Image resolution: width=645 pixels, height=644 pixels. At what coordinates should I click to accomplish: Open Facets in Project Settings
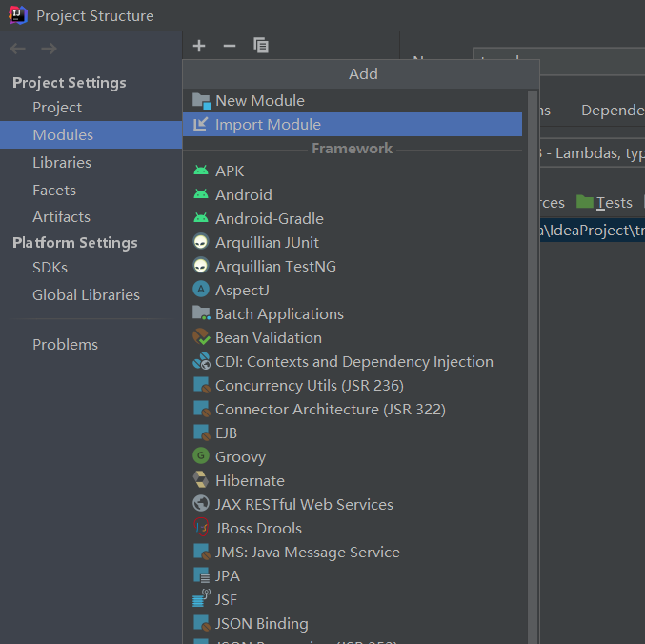(91, 190)
